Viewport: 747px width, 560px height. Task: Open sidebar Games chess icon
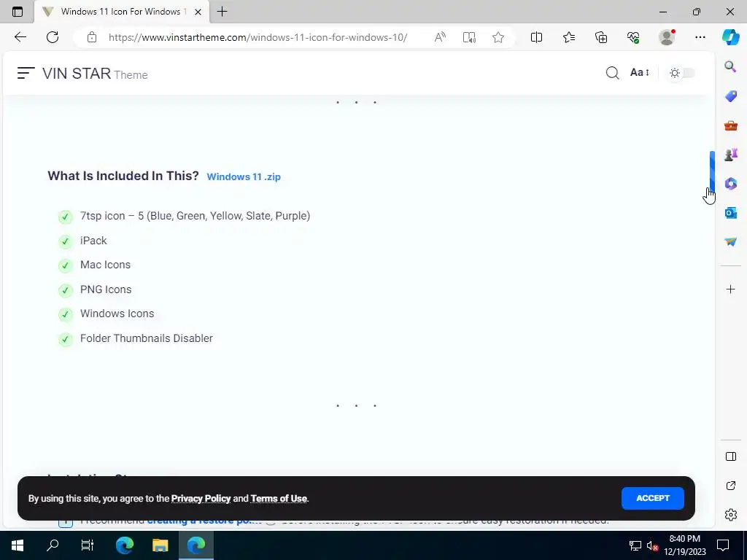[730, 155]
